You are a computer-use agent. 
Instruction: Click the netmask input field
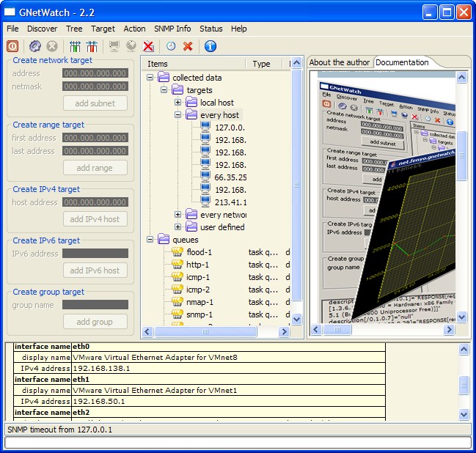95,86
